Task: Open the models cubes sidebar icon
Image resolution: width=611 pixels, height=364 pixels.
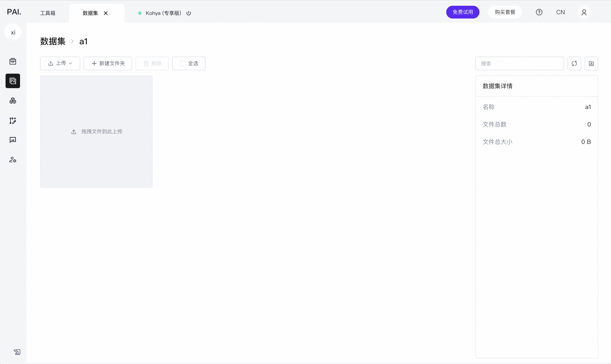Action: click(x=13, y=100)
